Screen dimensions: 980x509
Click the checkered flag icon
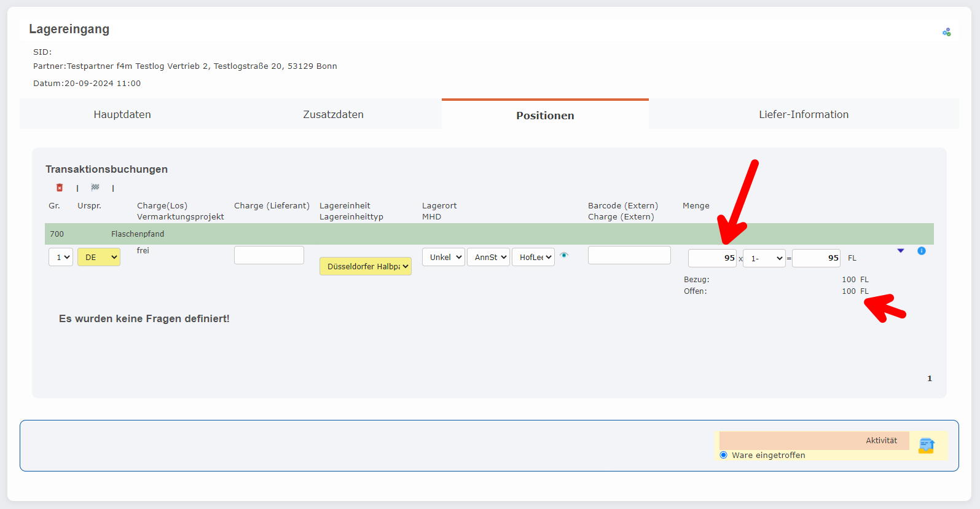click(95, 187)
